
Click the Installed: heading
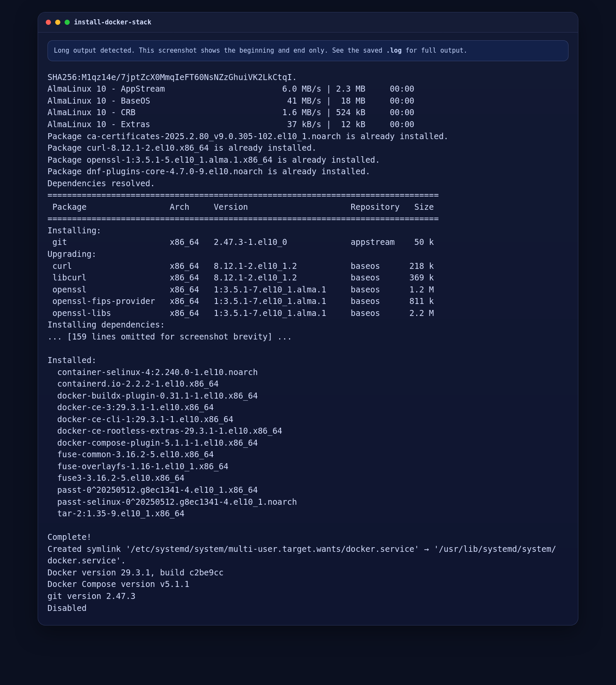(x=72, y=360)
